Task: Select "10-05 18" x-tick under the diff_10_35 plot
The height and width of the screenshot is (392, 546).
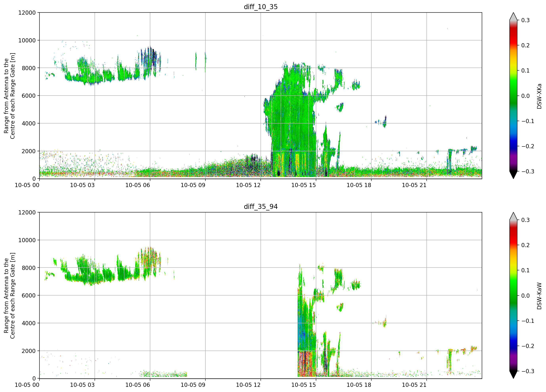Action: [x=359, y=185]
